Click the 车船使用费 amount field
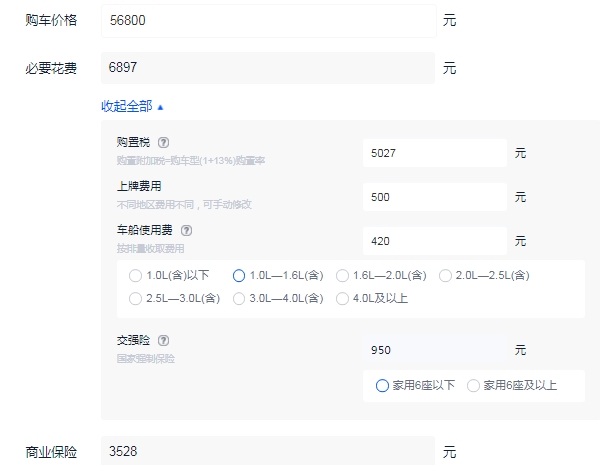Screen dimensions: 600x465 click(x=434, y=241)
